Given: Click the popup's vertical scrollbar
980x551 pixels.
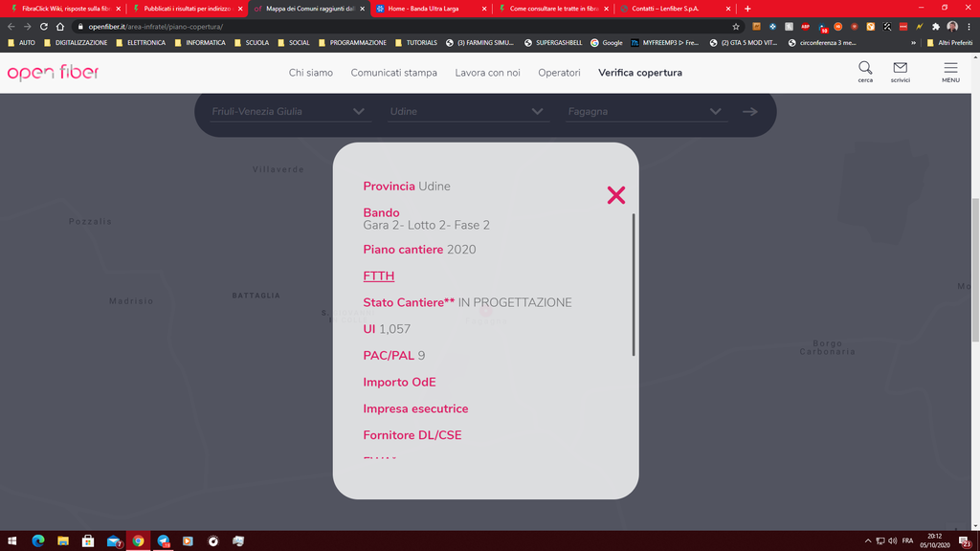Looking at the screenshot, I should (x=634, y=285).
